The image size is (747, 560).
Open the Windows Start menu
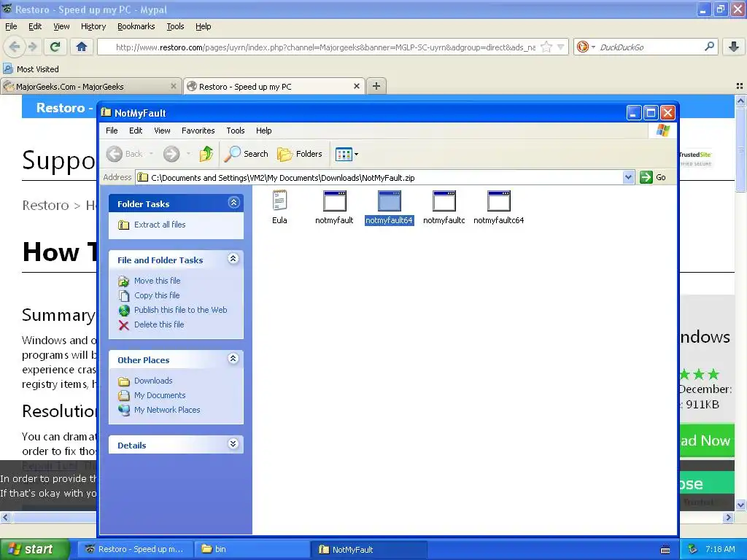[x=34, y=549]
